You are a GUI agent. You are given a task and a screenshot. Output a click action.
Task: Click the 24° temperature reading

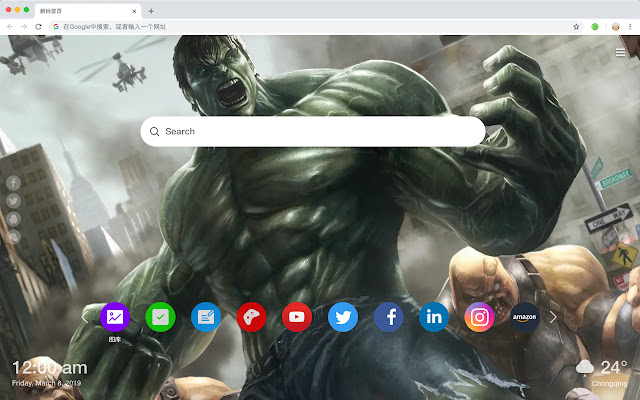click(x=613, y=368)
